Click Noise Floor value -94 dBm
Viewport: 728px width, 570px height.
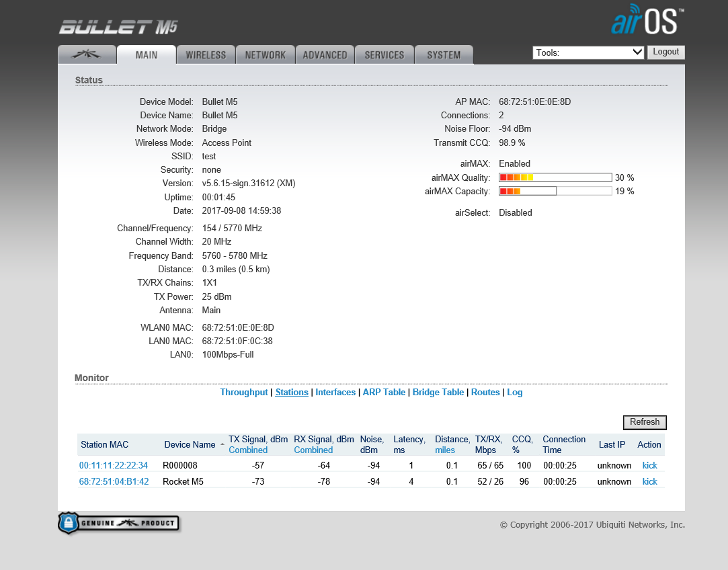pyautogui.click(x=515, y=128)
